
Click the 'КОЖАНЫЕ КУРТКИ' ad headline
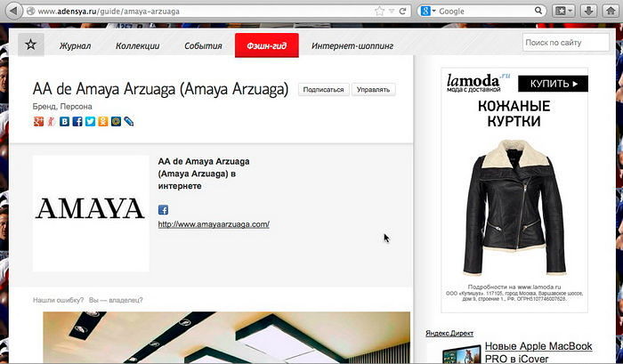click(514, 113)
